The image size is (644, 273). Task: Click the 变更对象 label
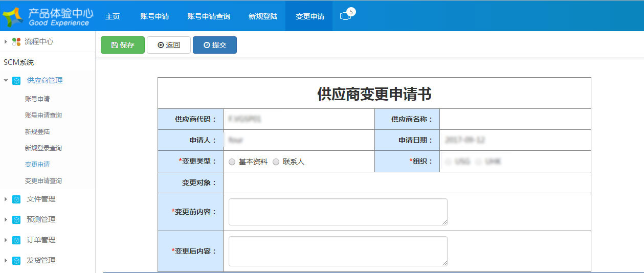click(199, 183)
